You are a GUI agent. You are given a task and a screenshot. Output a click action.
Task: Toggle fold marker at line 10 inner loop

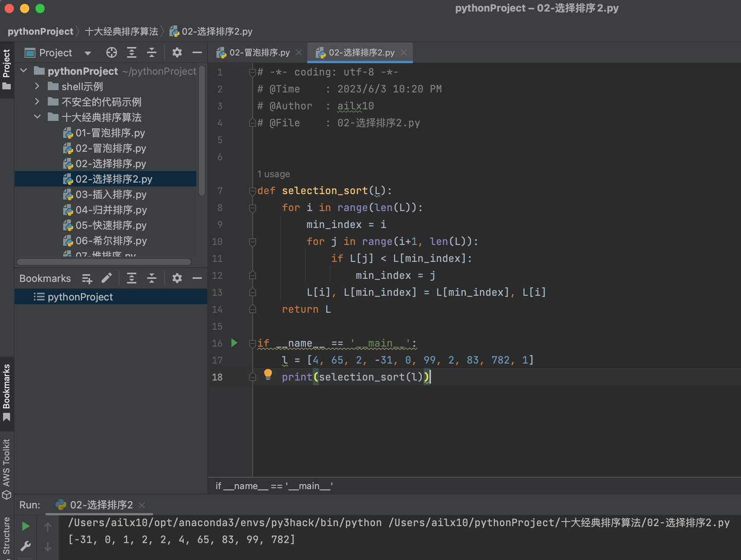[x=252, y=242]
